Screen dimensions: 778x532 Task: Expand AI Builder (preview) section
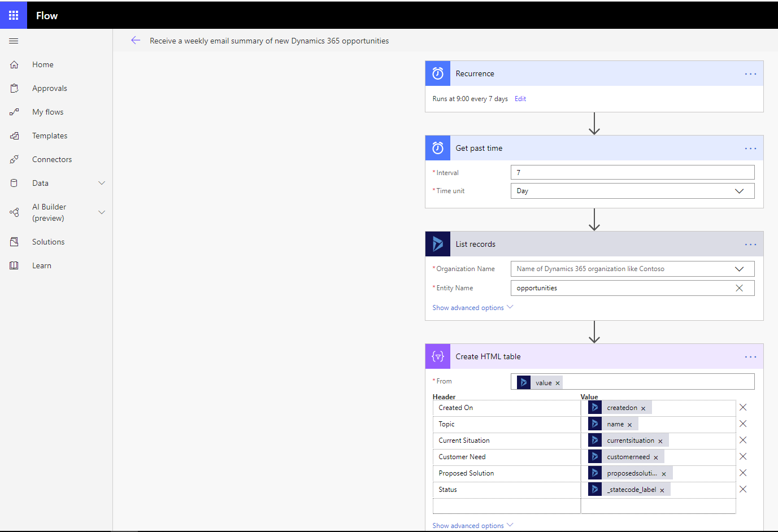coord(102,212)
